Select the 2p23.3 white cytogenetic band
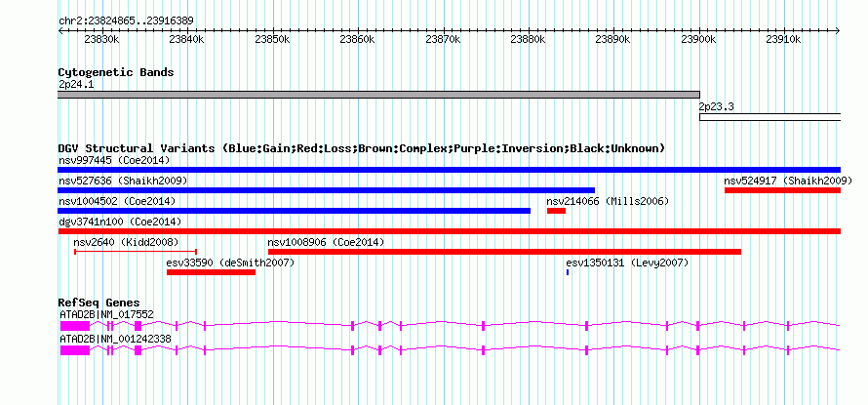This screenshot has height=405, width=868. click(770, 117)
